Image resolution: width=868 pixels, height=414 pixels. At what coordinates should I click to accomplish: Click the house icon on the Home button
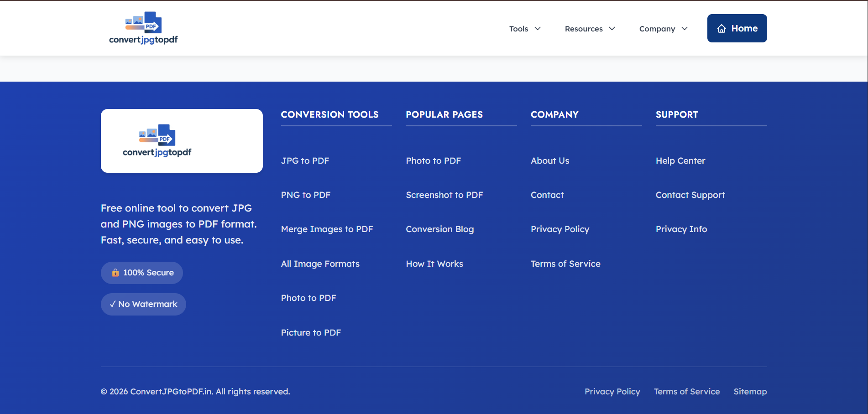point(721,28)
